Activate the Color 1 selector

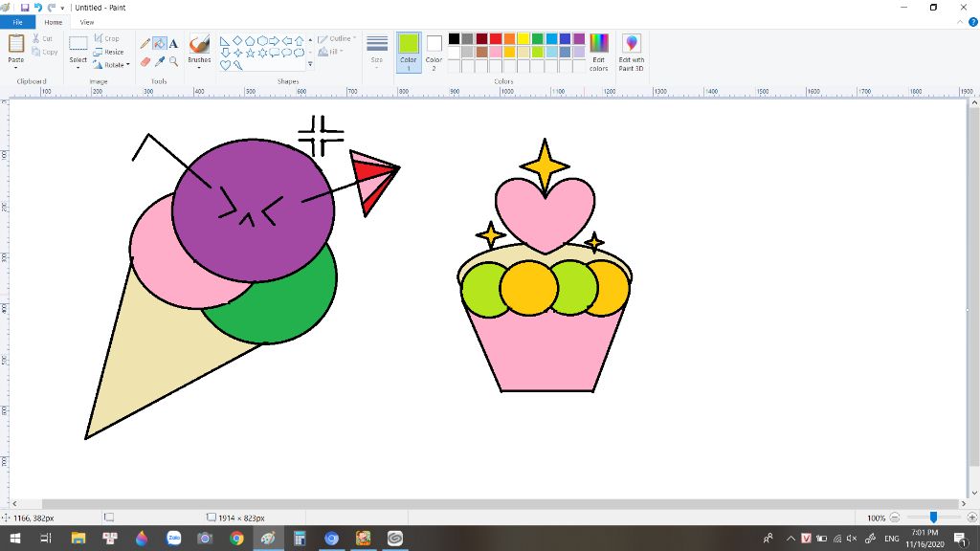pos(408,52)
